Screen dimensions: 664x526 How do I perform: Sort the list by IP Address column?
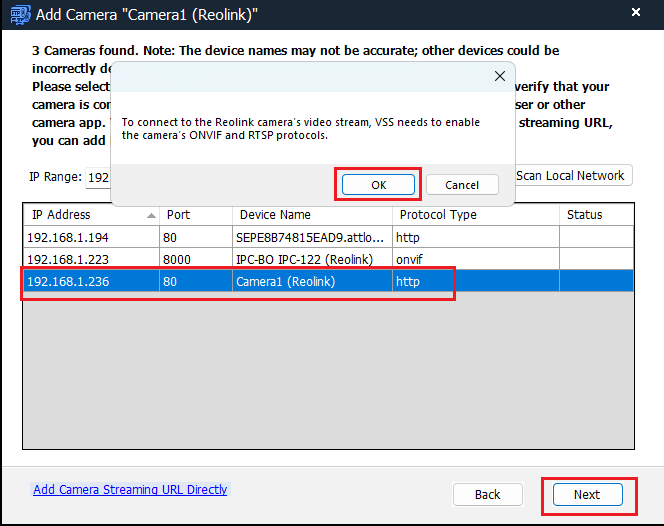(90, 215)
